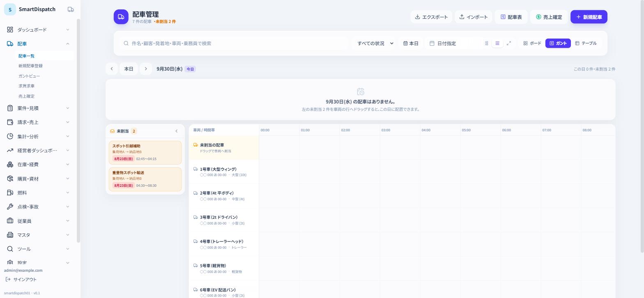Expand 集計・分析 sidebar section
This screenshot has width=644, height=298.
[x=38, y=136]
